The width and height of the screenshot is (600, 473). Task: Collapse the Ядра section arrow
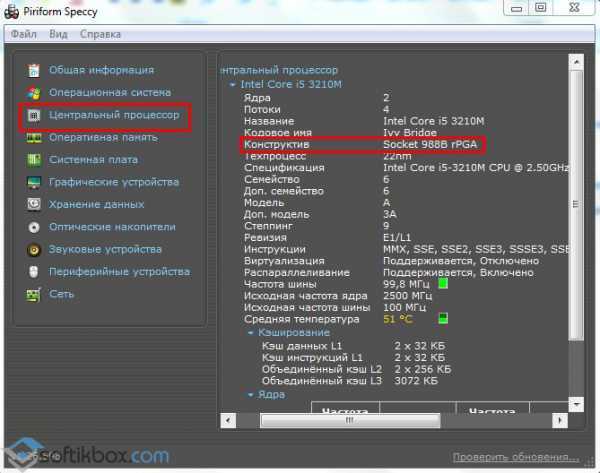[250, 395]
